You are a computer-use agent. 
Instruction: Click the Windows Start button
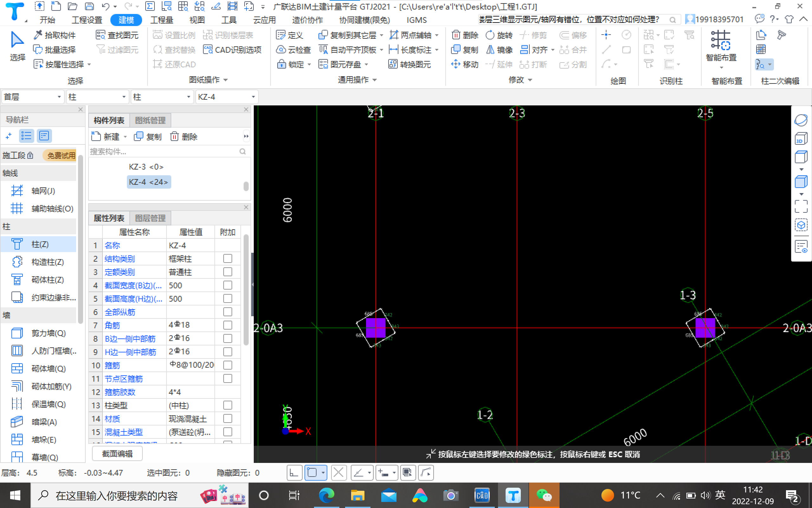click(15, 495)
